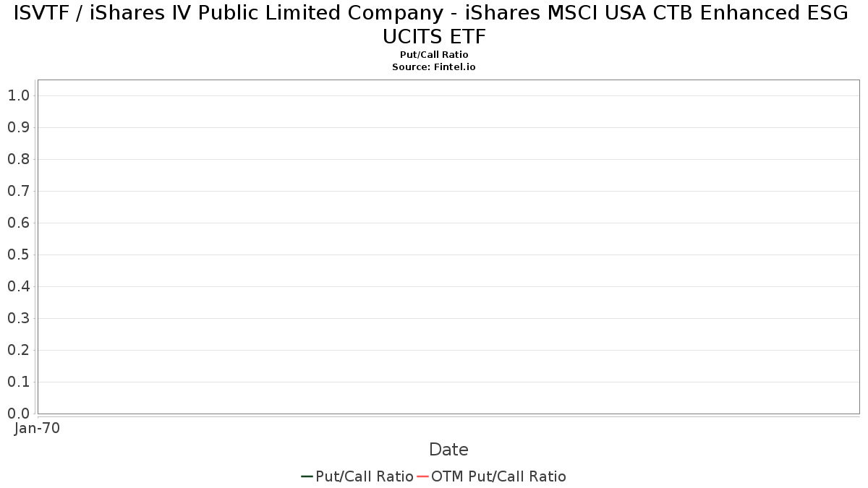Screen dimensions: 868x488
Task: Click the green Put/Call Ratio legend line marker
Action: tap(307, 476)
